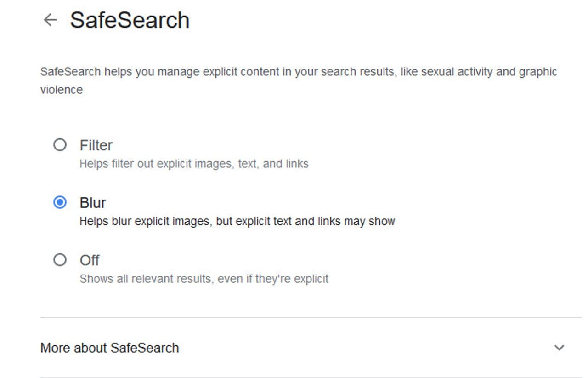Image resolution: width=588 pixels, height=378 pixels.
Task: Click the divider line above More about SafeSearch
Action: pos(311,317)
